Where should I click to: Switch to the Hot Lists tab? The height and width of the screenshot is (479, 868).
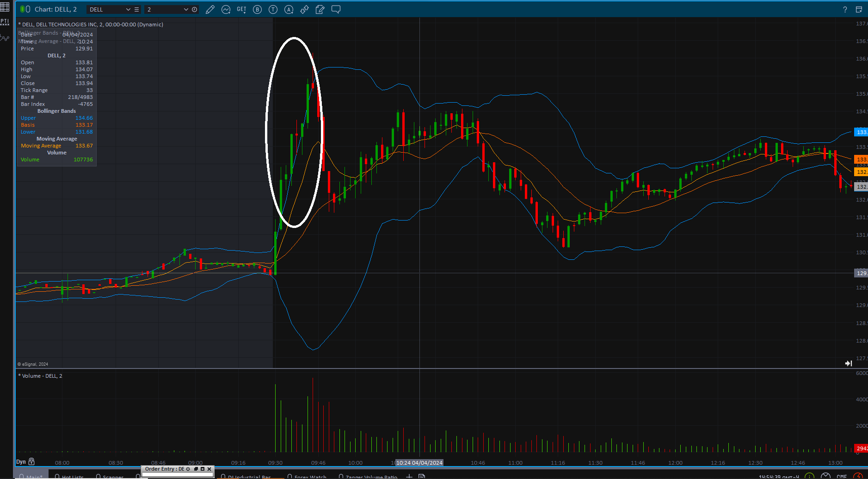(x=73, y=477)
